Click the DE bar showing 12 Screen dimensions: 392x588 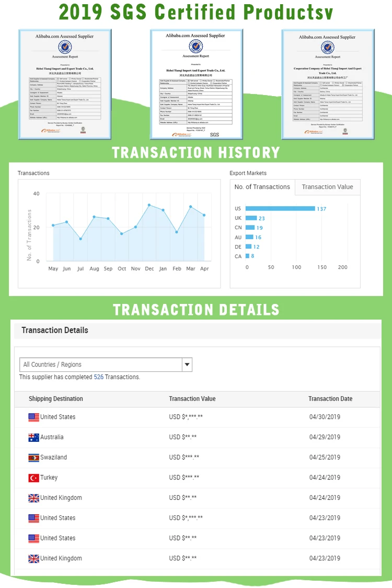pos(248,246)
